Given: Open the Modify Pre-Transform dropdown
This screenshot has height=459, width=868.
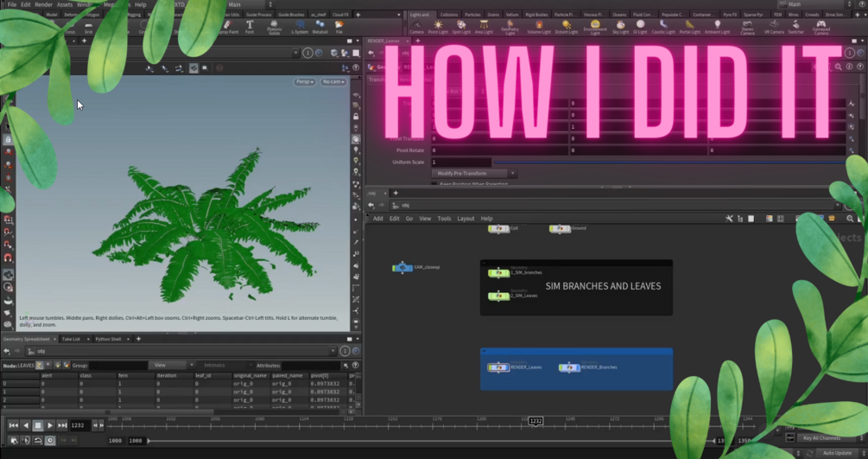Looking at the screenshot, I should [x=473, y=174].
